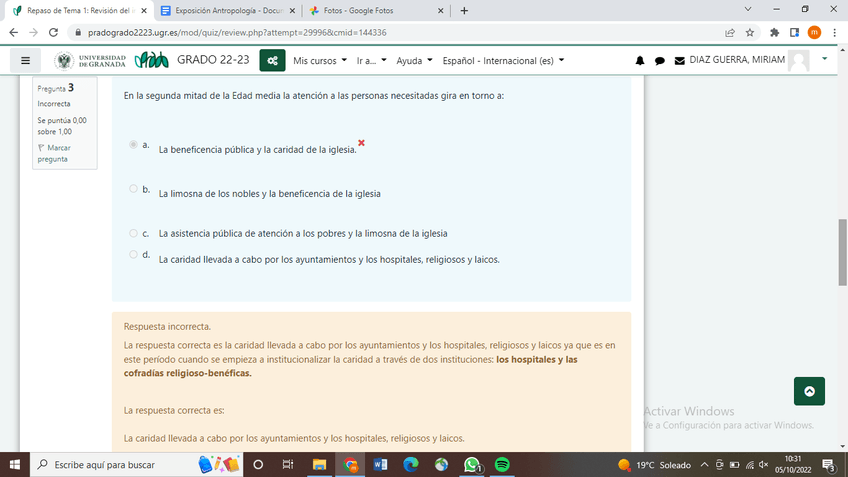This screenshot has height=477, width=848.
Task: Open Action Center notifications icon
Action: [829, 465]
